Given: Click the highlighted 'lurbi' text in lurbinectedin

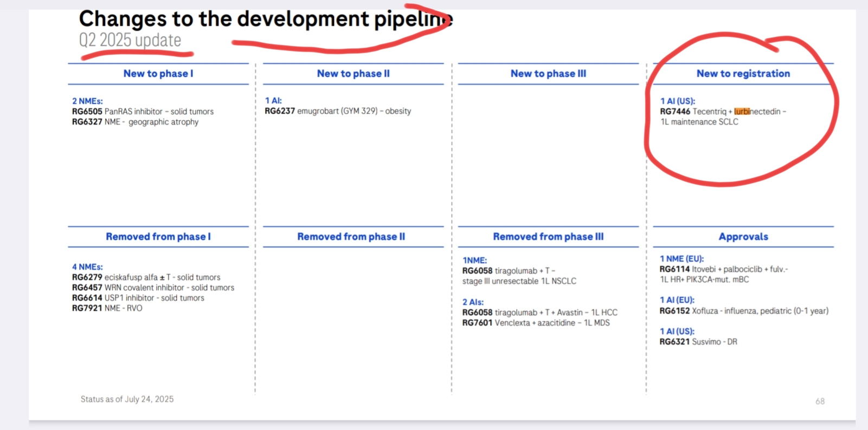Looking at the screenshot, I should click(742, 112).
